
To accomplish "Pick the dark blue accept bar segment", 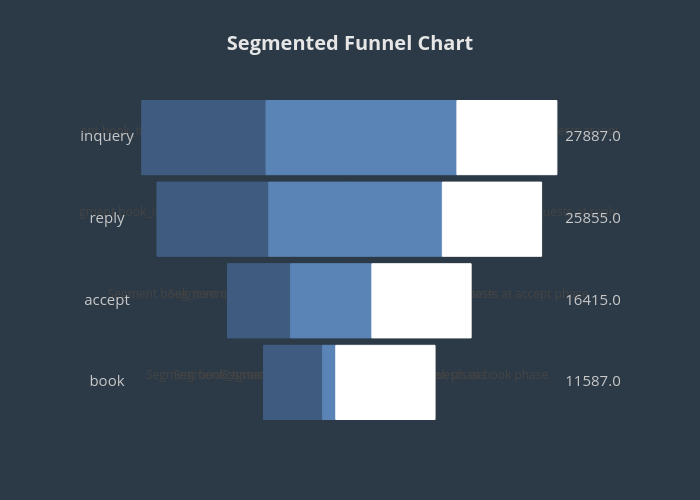I will 258,300.
